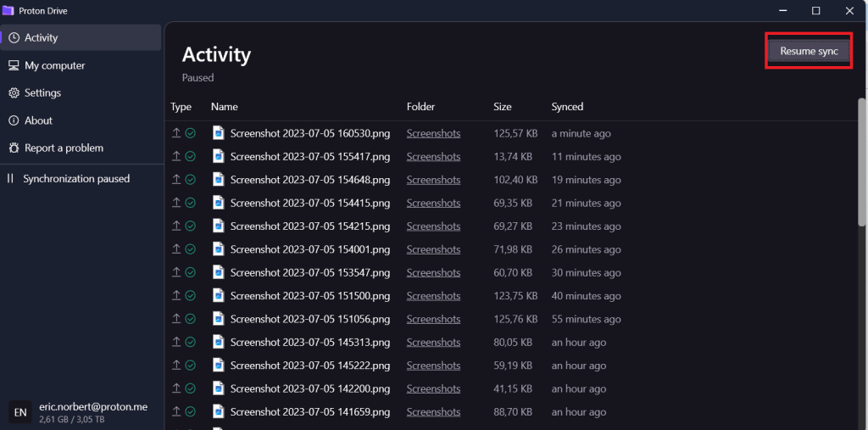868x430 pixels.
Task: Click upload arrow icon for Screenshot 155417.png row
Action: [x=176, y=156]
